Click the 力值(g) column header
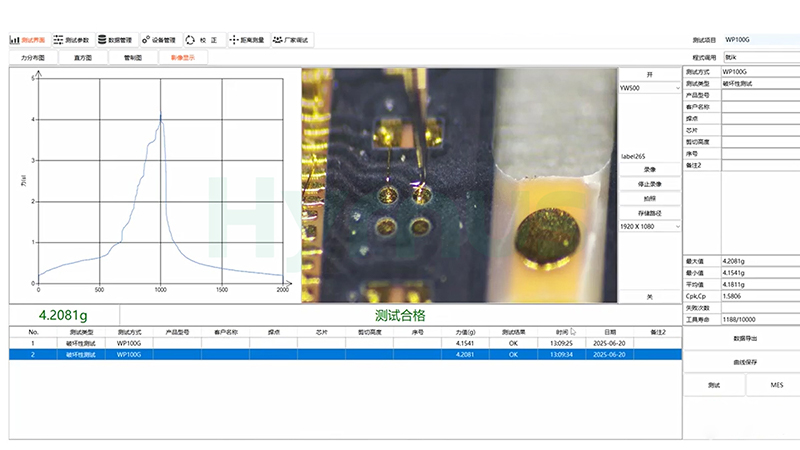This screenshot has width=800, height=450. coord(465,332)
